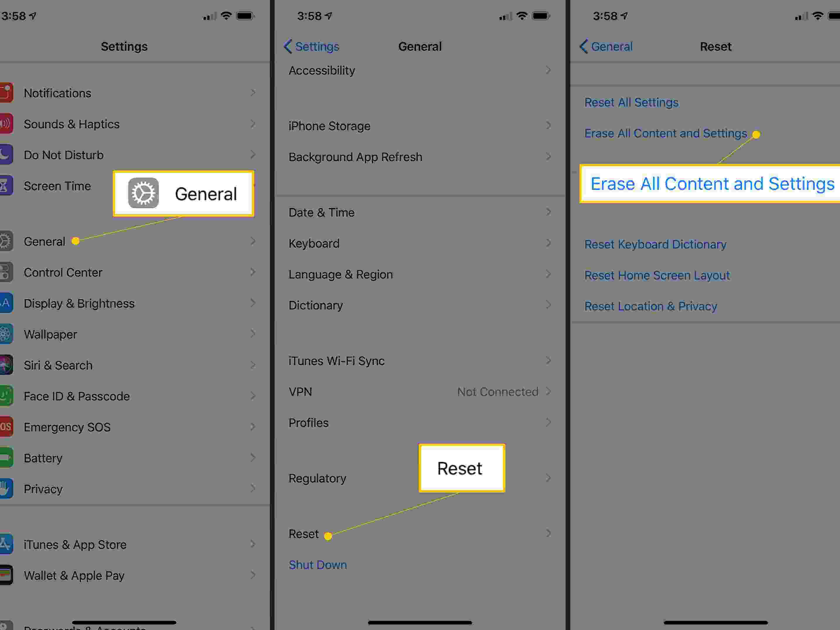Viewport: 840px width, 630px height.
Task: Tap the VPN row to configure
Action: [x=420, y=392]
